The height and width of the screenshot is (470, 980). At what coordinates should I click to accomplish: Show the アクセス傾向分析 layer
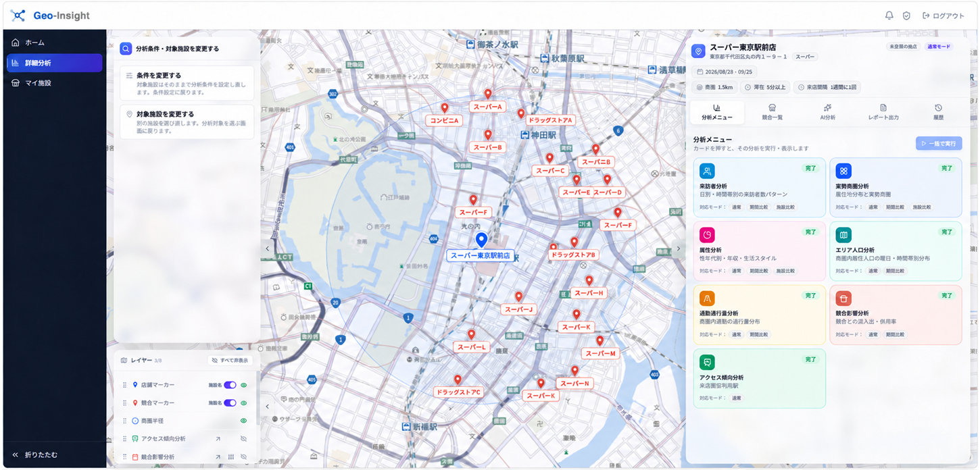pos(244,439)
